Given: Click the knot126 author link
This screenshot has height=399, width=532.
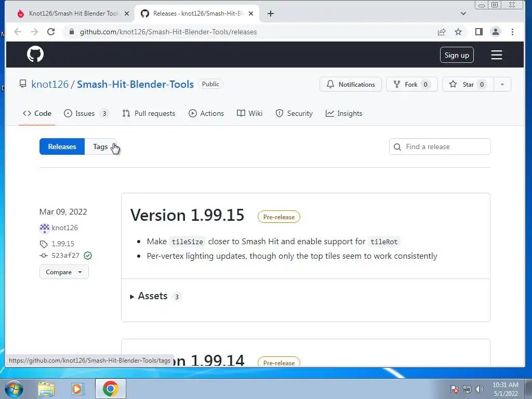Looking at the screenshot, I should click(x=64, y=228).
